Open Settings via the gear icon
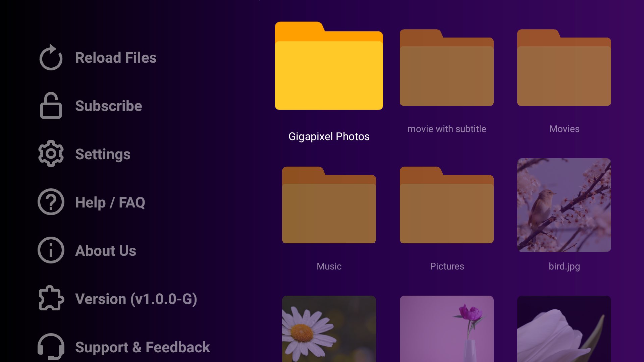This screenshot has height=362, width=644. (x=51, y=154)
